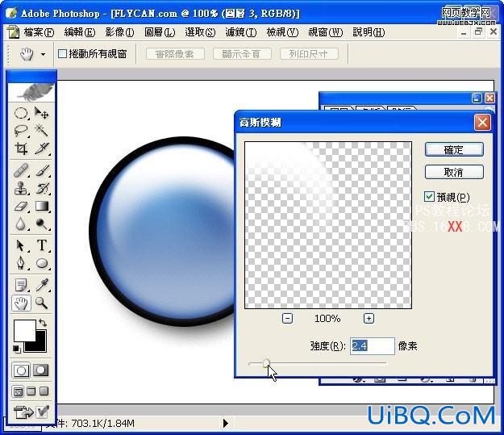Select the Path Selection tool

(x=21, y=245)
